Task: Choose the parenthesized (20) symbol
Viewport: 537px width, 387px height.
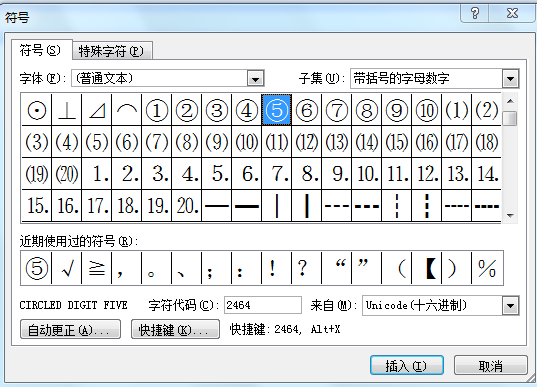Action: [x=67, y=174]
